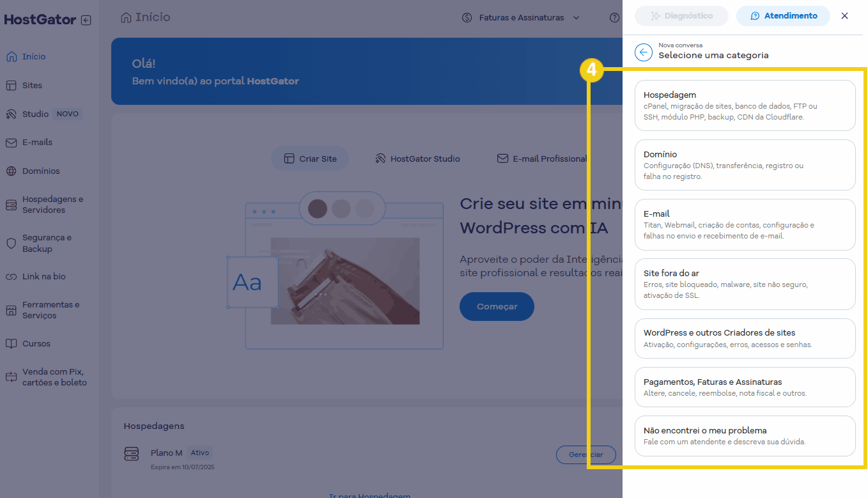Viewport: 868px width, 498px height.
Task: Click the Venda com Pix icon
Action: tap(11, 377)
